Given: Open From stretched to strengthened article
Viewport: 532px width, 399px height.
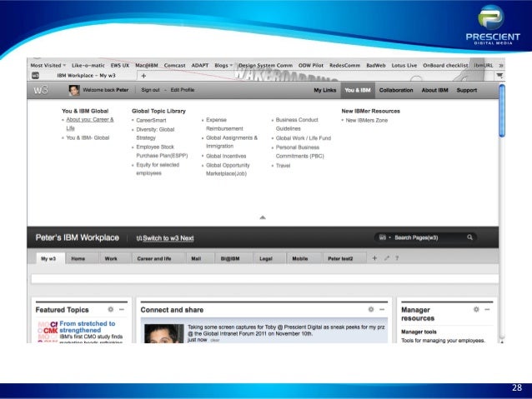Looking at the screenshot, I should [88, 327].
